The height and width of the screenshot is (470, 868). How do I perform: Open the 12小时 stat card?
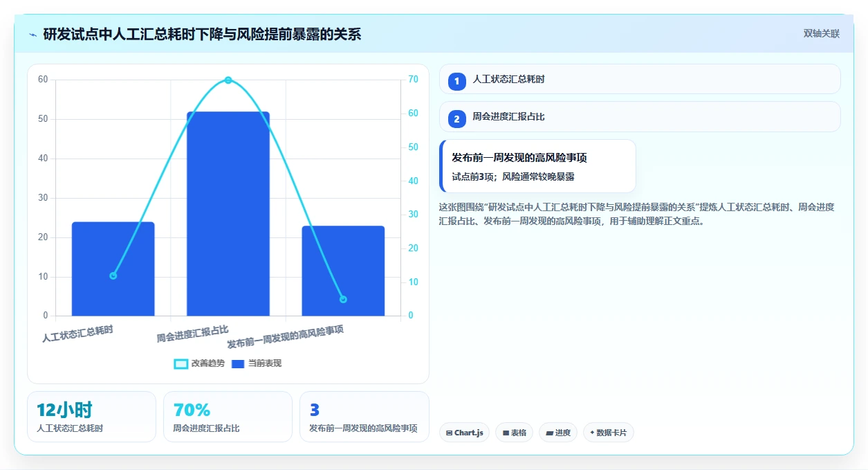[x=91, y=417]
